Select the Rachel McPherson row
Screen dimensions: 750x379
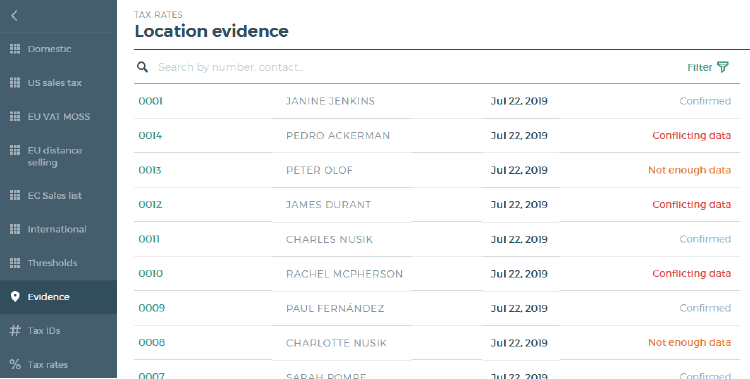tap(437, 274)
